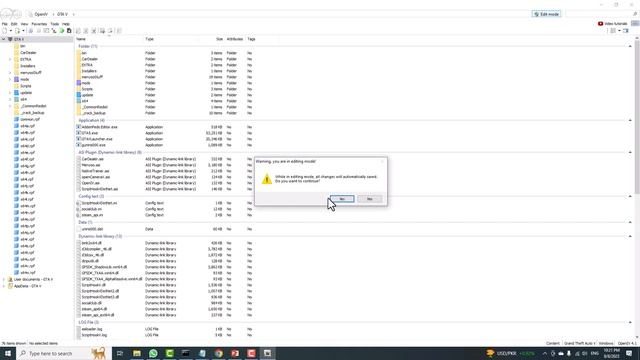Click the x64 folder icon in list
640x360 pixels.
point(79,101)
